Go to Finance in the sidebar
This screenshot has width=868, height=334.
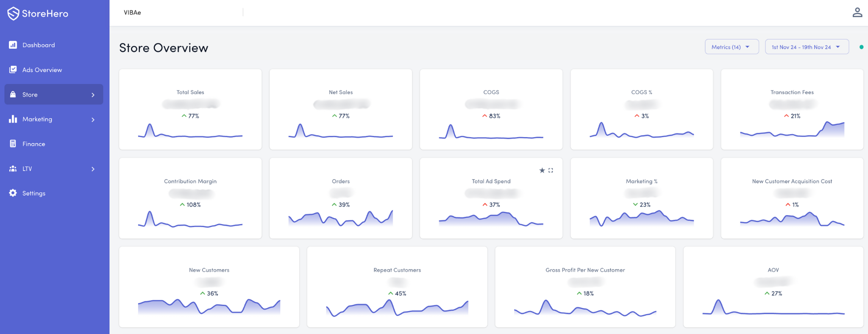pos(33,144)
